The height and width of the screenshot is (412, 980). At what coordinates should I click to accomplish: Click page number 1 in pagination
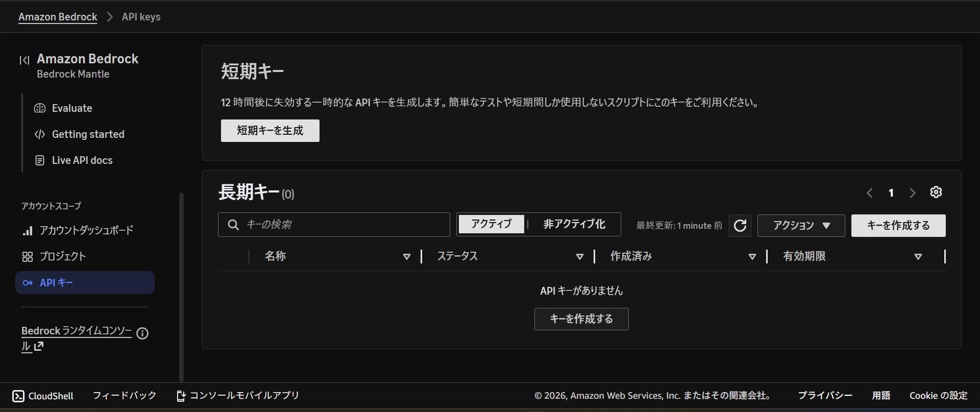pos(891,193)
